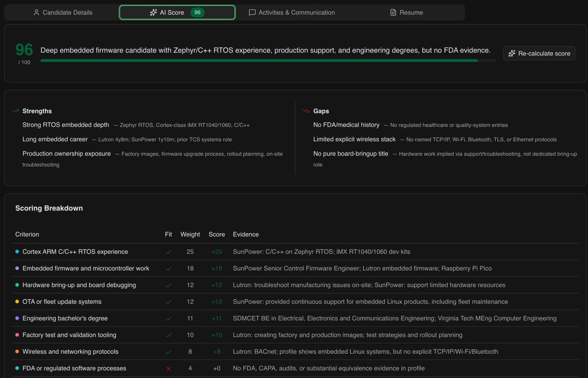Viewport: 588px width, 378px height.
Task: Click the Evidence column header
Action: (246, 234)
